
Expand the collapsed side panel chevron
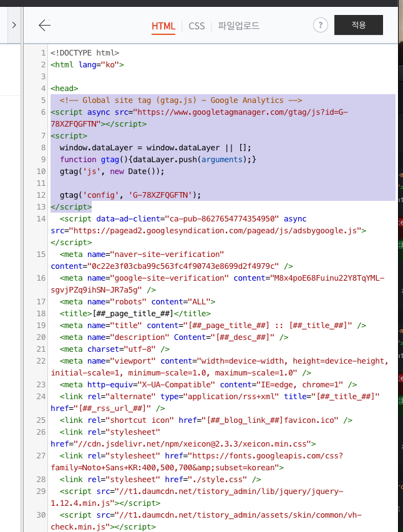14,25
